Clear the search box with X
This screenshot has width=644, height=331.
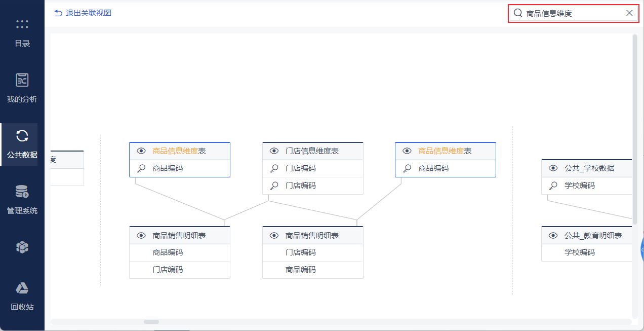(629, 13)
